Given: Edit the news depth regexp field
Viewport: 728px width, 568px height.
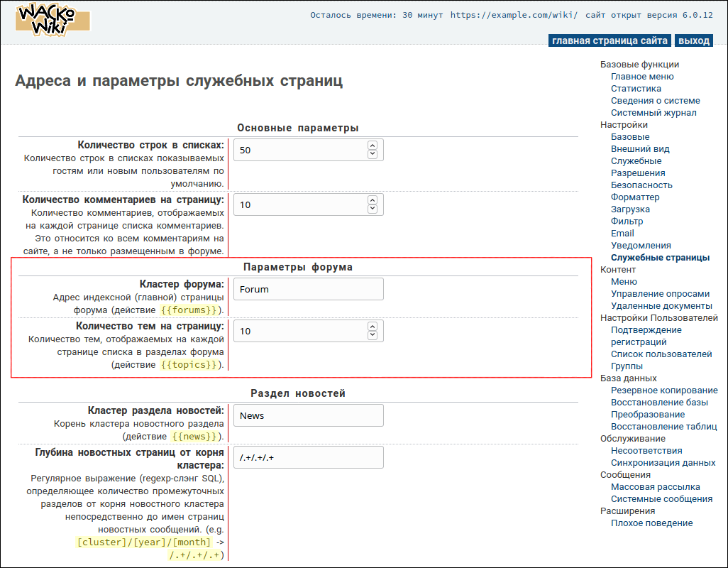Looking at the screenshot, I should (308, 457).
